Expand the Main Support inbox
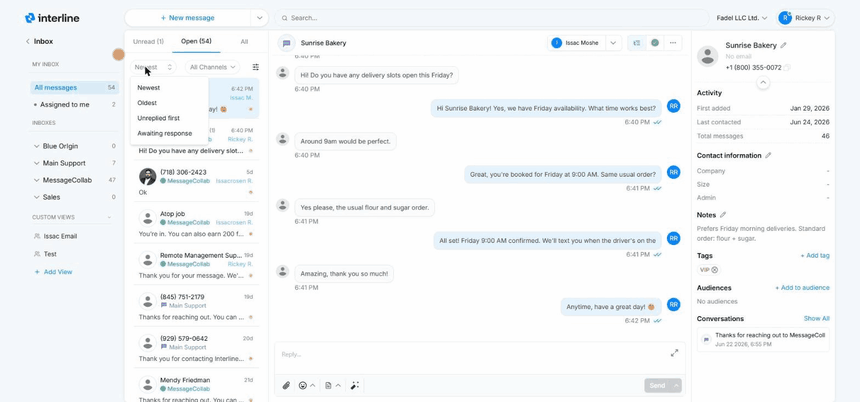860x402 pixels. [37, 163]
